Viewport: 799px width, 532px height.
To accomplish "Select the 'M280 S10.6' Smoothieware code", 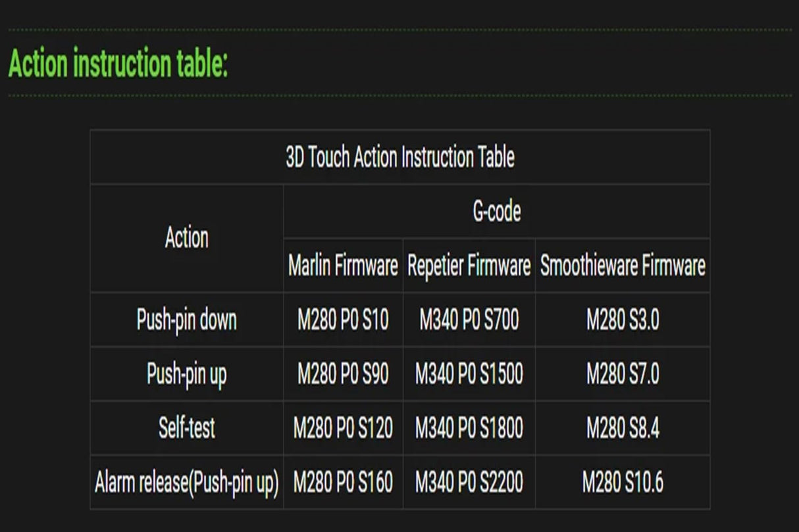I will pyautogui.click(x=623, y=483).
